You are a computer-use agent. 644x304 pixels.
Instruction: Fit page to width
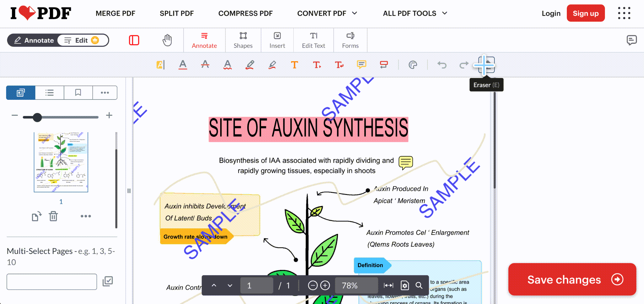388,286
